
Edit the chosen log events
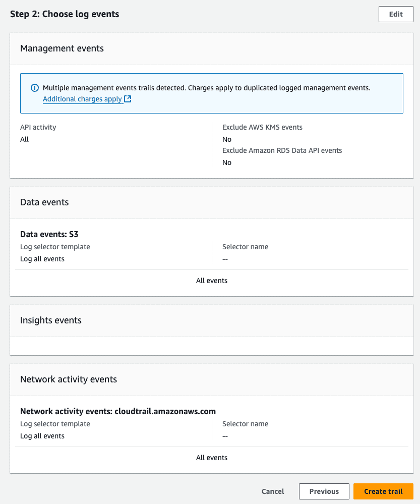[x=395, y=14]
